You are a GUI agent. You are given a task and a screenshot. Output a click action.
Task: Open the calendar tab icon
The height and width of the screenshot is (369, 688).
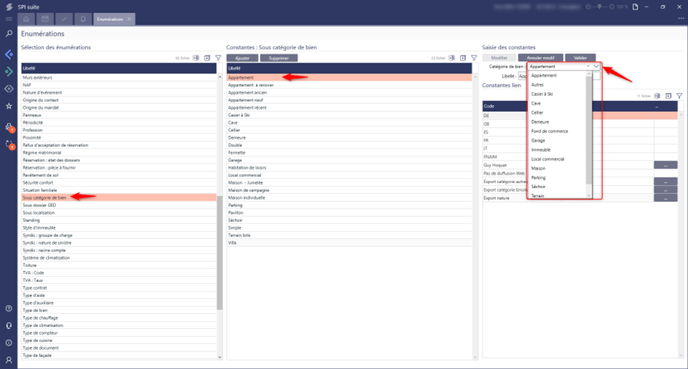click(45, 19)
